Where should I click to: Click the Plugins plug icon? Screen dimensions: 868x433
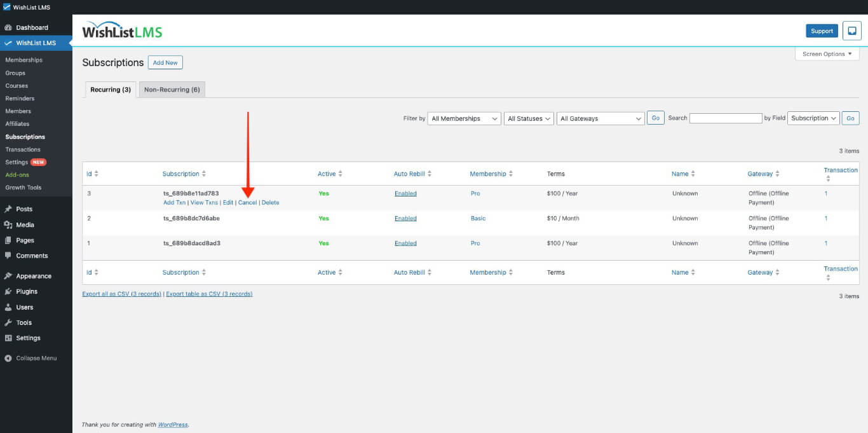tap(8, 291)
